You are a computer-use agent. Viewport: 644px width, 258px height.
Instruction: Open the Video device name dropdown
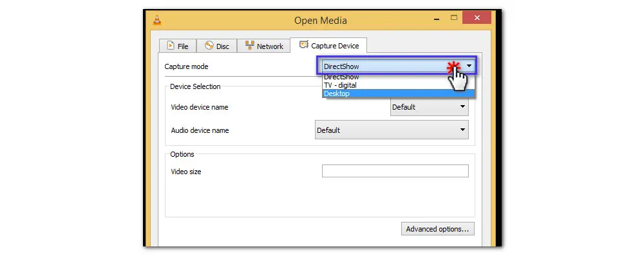click(429, 107)
